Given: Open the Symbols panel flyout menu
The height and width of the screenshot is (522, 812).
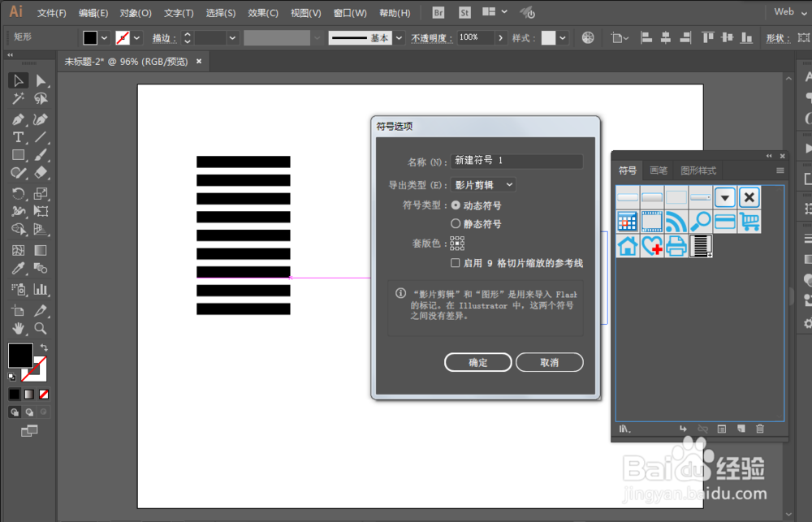Looking at the screenshot, I should click(x=780, y=170).
